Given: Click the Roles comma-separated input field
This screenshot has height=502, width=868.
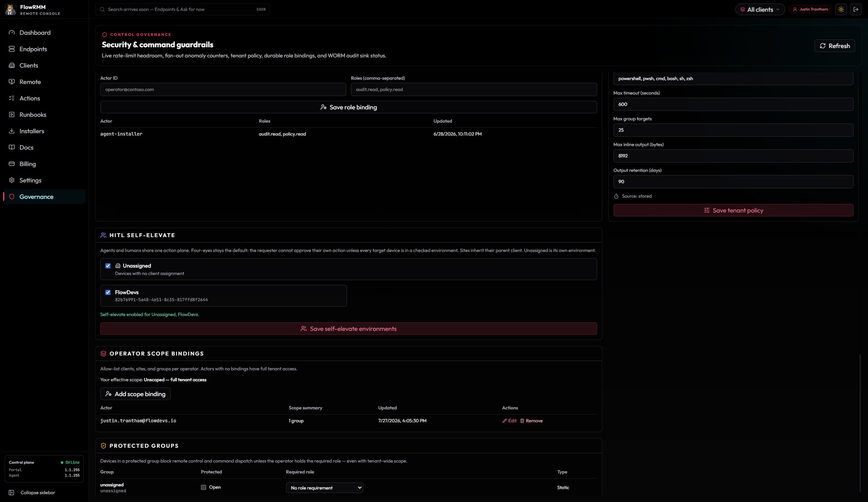Looking at the screenshot, I should pyautogui.click(x=474, y=89).
